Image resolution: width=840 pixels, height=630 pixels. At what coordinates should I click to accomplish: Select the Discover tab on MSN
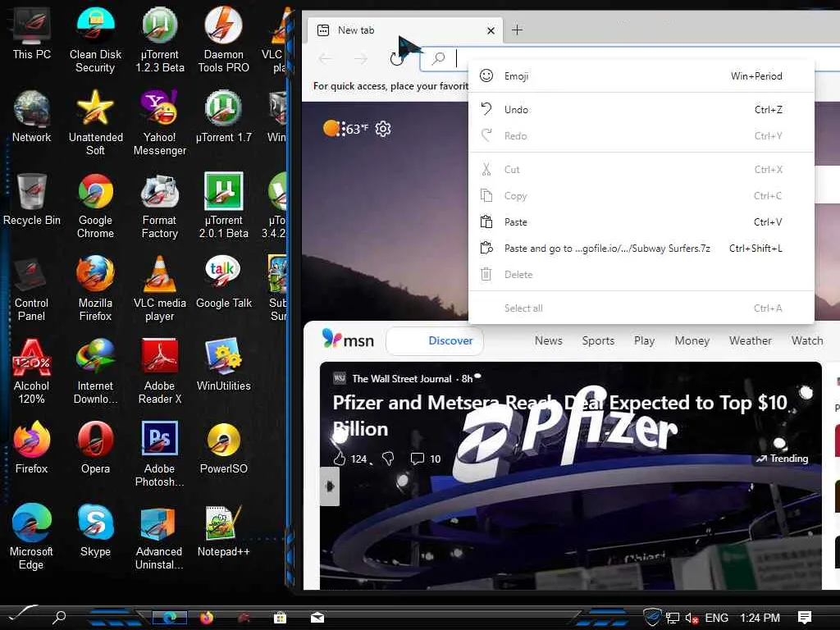pos(435,340)
